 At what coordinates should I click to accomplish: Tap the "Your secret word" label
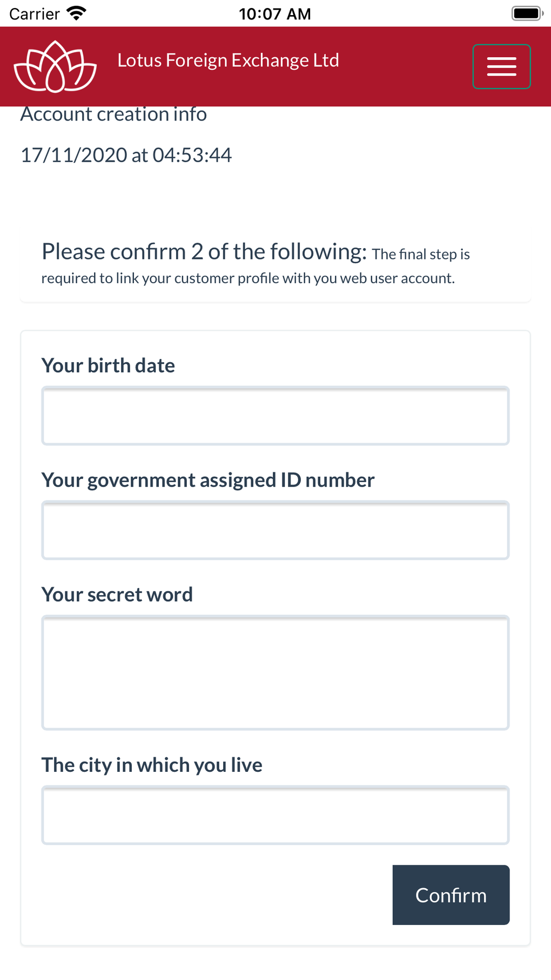pos(117,595)
